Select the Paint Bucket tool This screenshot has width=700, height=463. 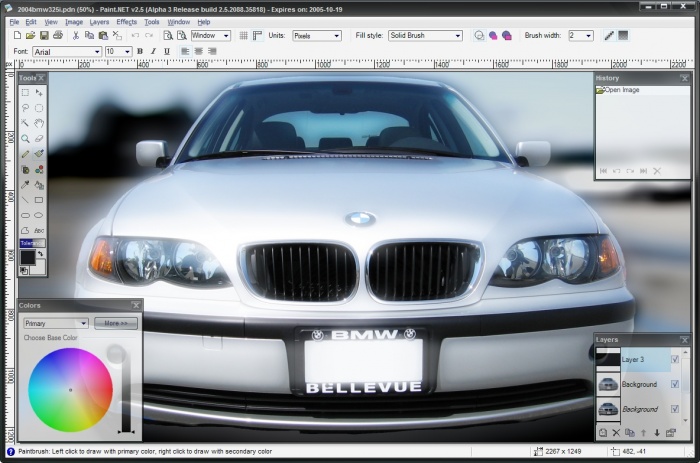39,185
